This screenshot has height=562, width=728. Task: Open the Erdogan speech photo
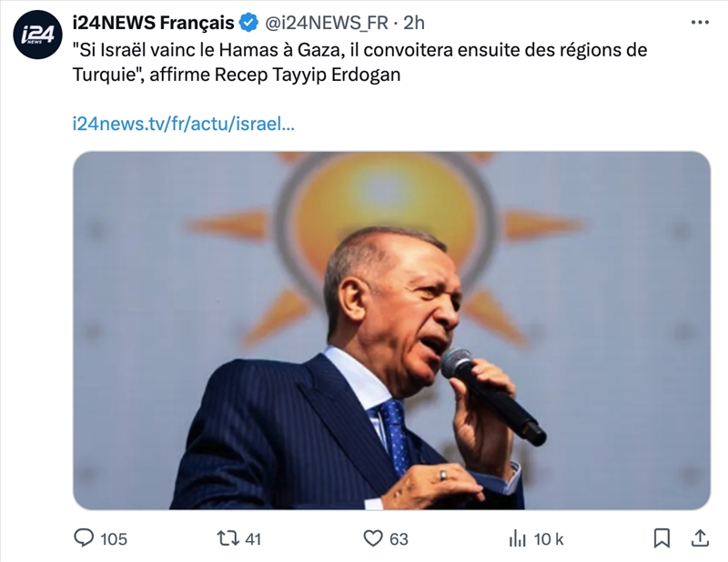[391, 330]
